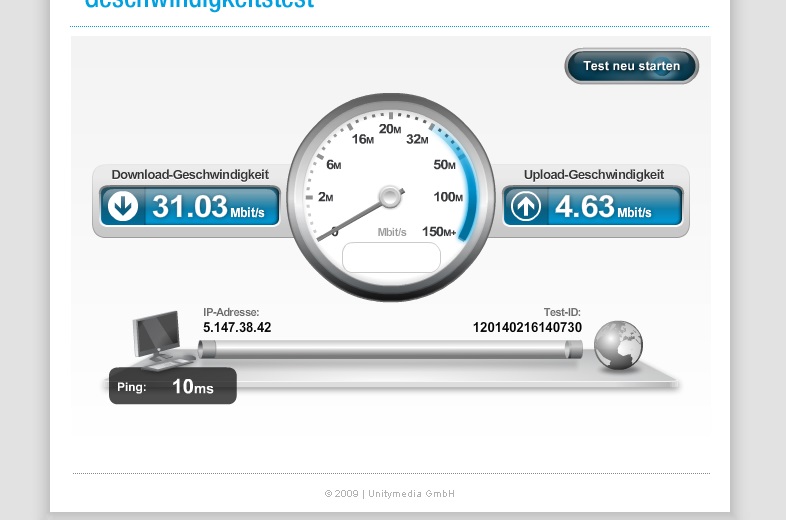Click the Test neu starten button
Viewport: 786px width, 520px height.
tap(632, 66)
